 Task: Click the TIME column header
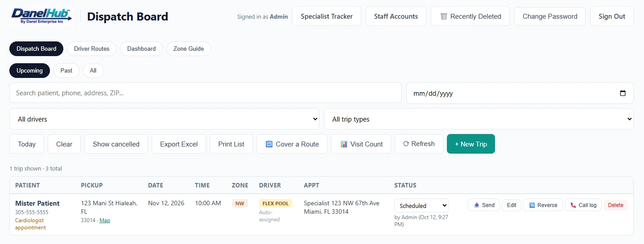point(202,185)
